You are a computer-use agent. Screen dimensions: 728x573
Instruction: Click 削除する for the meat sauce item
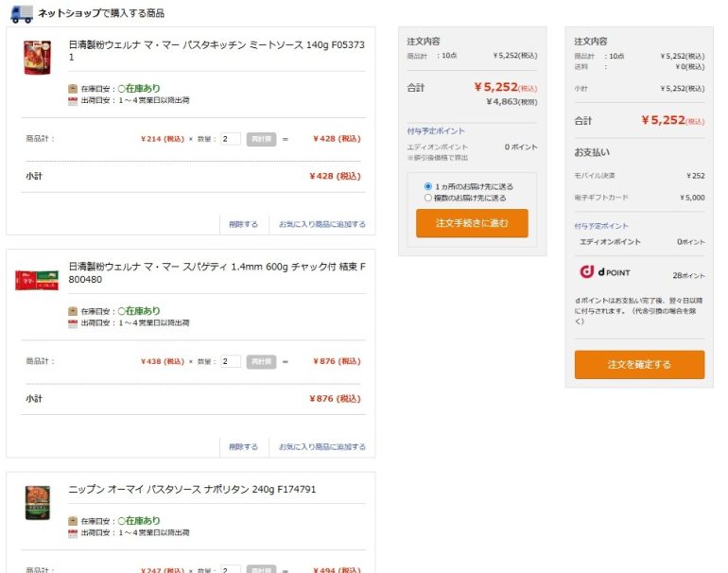tap(243, 224)
